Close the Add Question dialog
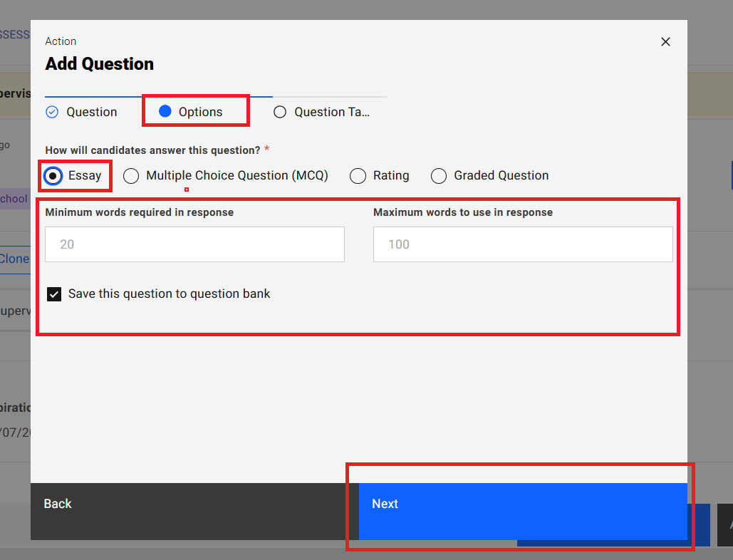733x560 pixels. (665, 42)
